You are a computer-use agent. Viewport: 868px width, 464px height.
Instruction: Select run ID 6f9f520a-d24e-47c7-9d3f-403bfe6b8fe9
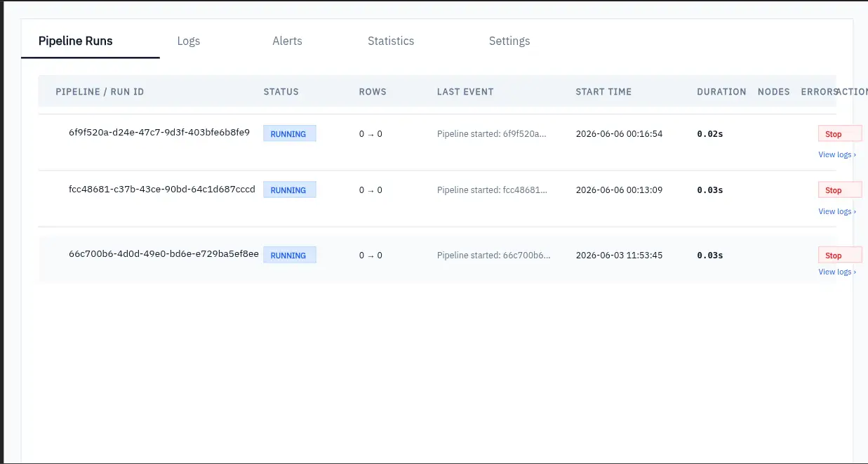(x=159, y=132)
